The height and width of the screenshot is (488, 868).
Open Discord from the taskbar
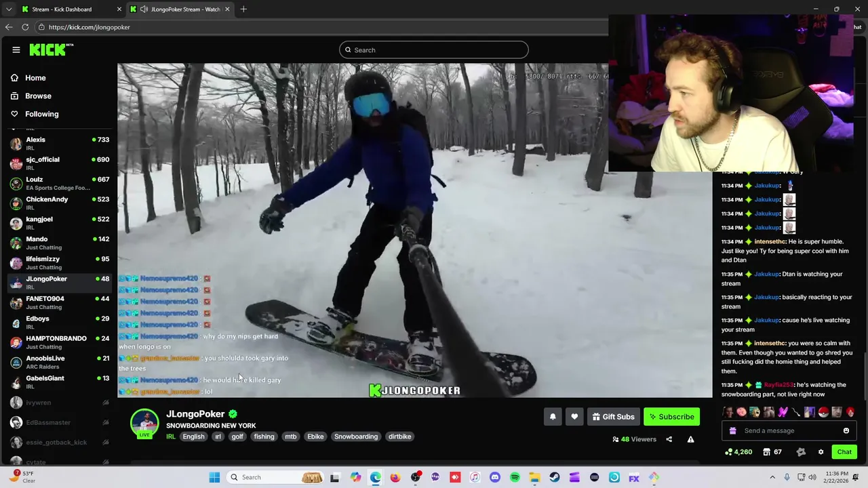tap(495, 477)
